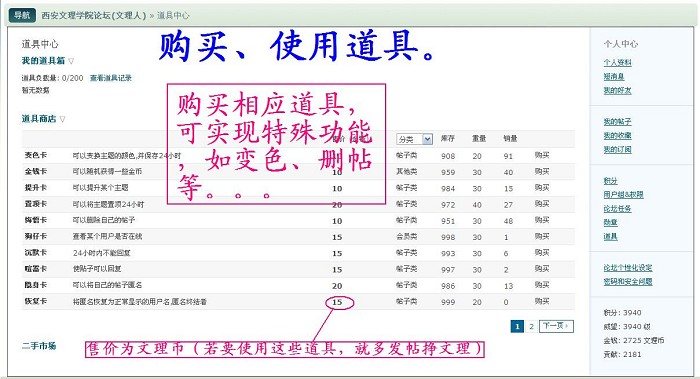Image resolution: width=700 pixels, height=379 pixels.
Task: Collapse the 我的道具箱 section arrow
Action: [71, 61]
